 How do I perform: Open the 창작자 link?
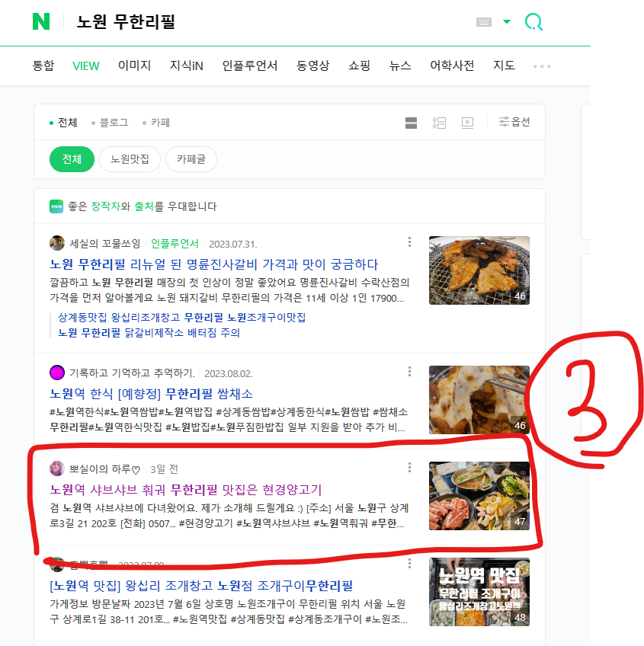[x=105, y=206]
